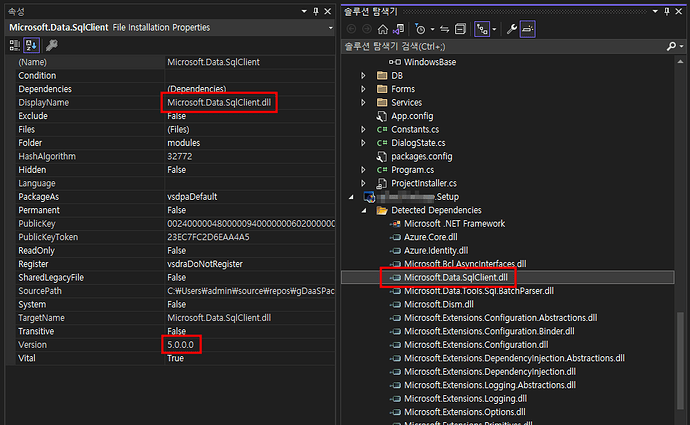Screen dimensions: 690x425
Task: Click the Constants.cs C# file icon
Action: tap(382, 130)
